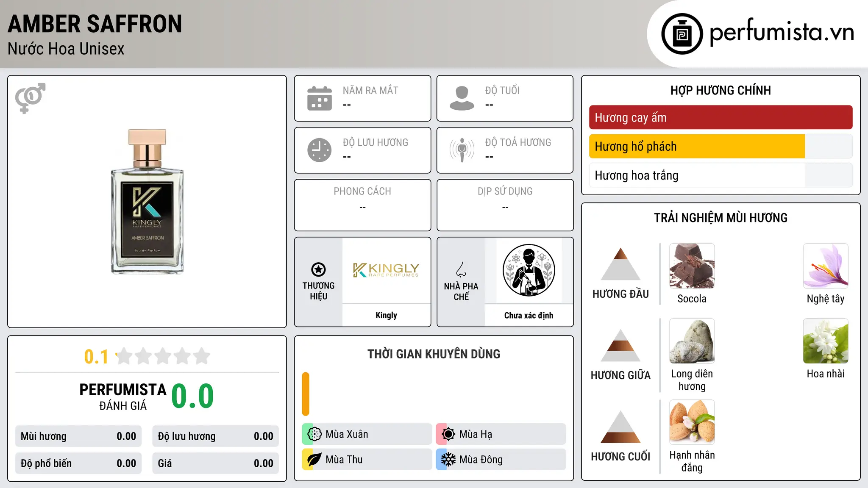Viewport: 868px width, 488px height.
Task: Click the Kingly Rare Perfumes brand logo
Action: click(386, 270)
